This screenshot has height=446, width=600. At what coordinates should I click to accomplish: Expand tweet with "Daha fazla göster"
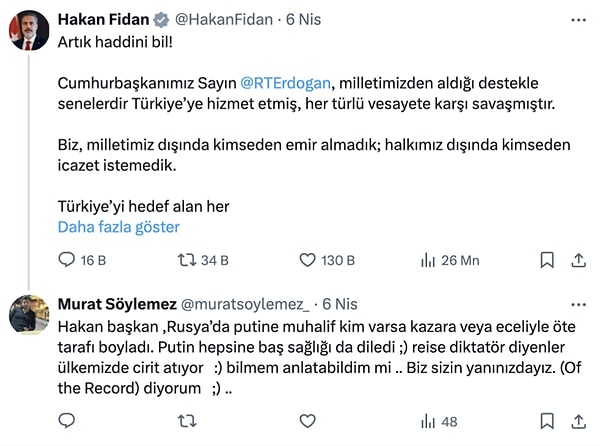coord(119,227)
